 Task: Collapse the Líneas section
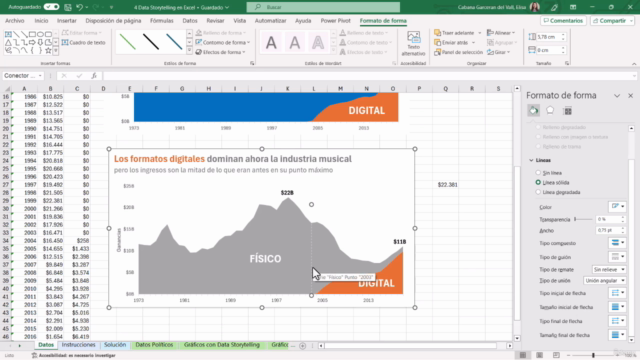coord(531,160)
